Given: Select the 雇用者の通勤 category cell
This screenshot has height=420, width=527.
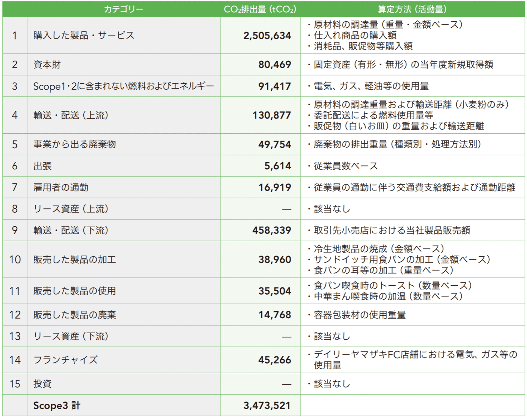Looking at the screenshot, I should click(61, 187).
